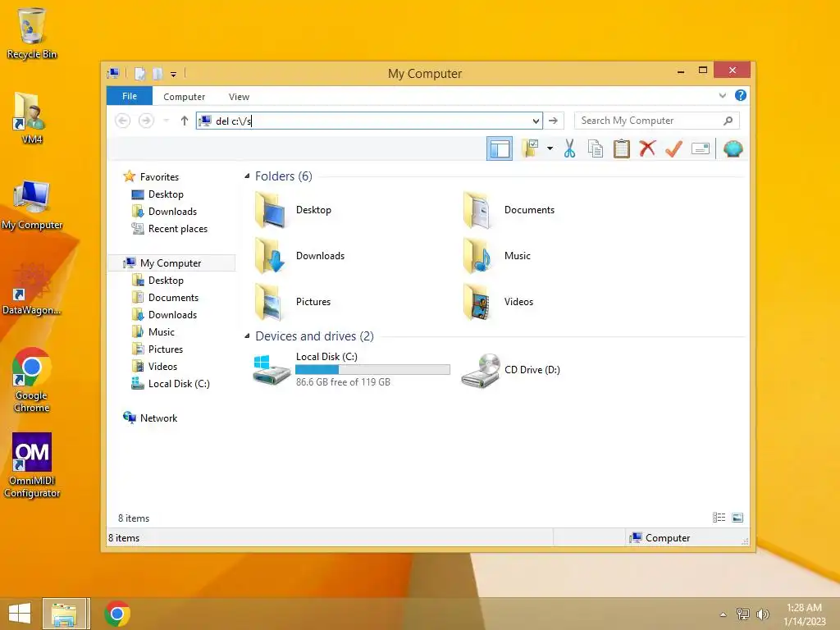
Task: Collapse the Devices and drives group
Action: [247, 336]
